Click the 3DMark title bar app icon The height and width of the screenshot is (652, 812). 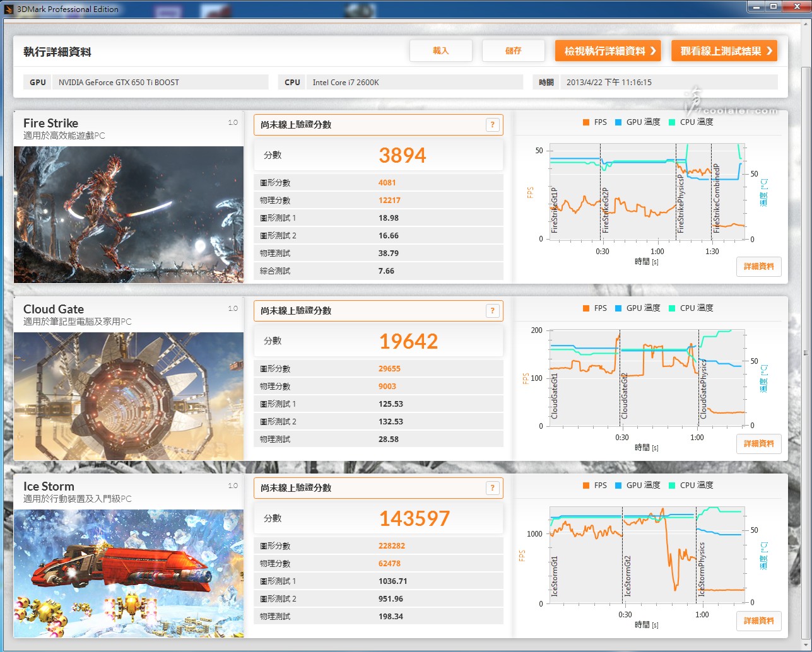(x=8, y=9)
